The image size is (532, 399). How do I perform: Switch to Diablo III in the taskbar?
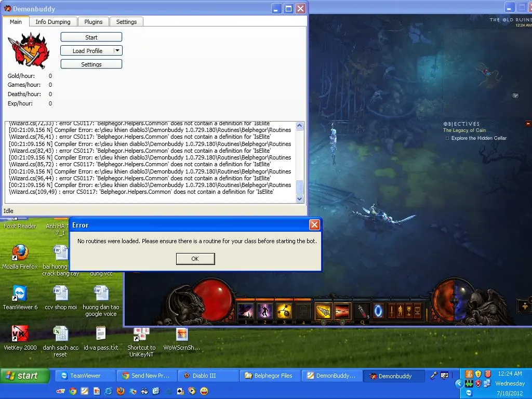tap(208, 376)
